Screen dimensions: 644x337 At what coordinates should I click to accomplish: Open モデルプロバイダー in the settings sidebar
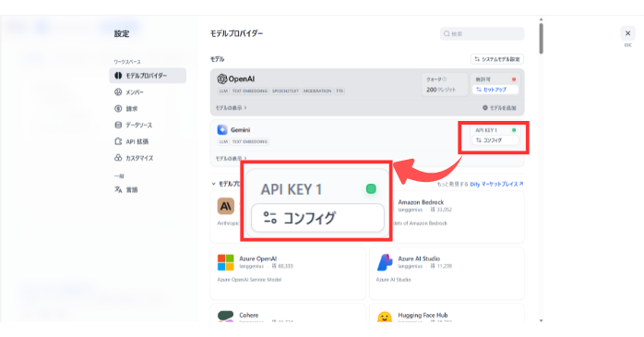click(148, 76)
